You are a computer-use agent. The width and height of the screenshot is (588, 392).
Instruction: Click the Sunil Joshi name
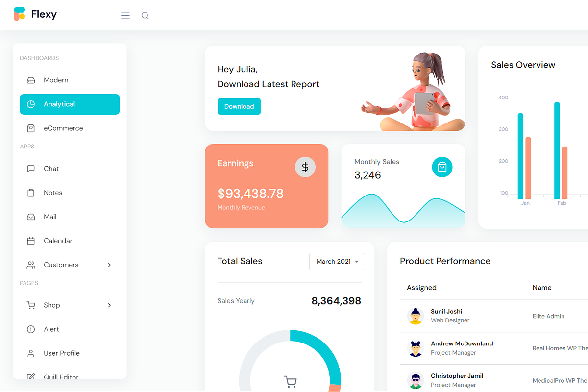tap(446, 311)
